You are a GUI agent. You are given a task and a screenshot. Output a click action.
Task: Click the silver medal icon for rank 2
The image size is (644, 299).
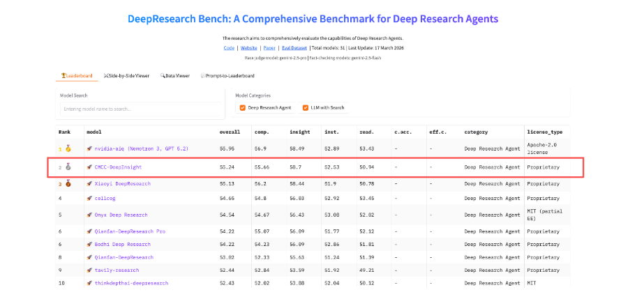coord(68,167)
